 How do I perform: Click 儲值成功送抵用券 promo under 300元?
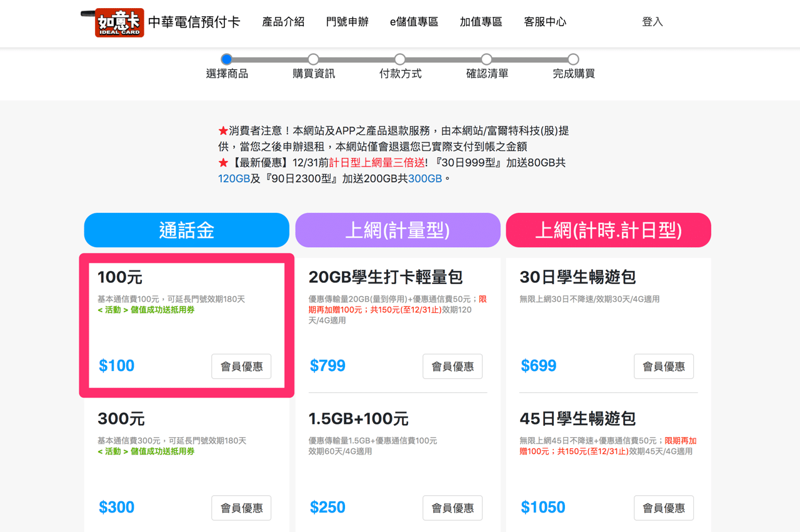click(x=162, y=451)
